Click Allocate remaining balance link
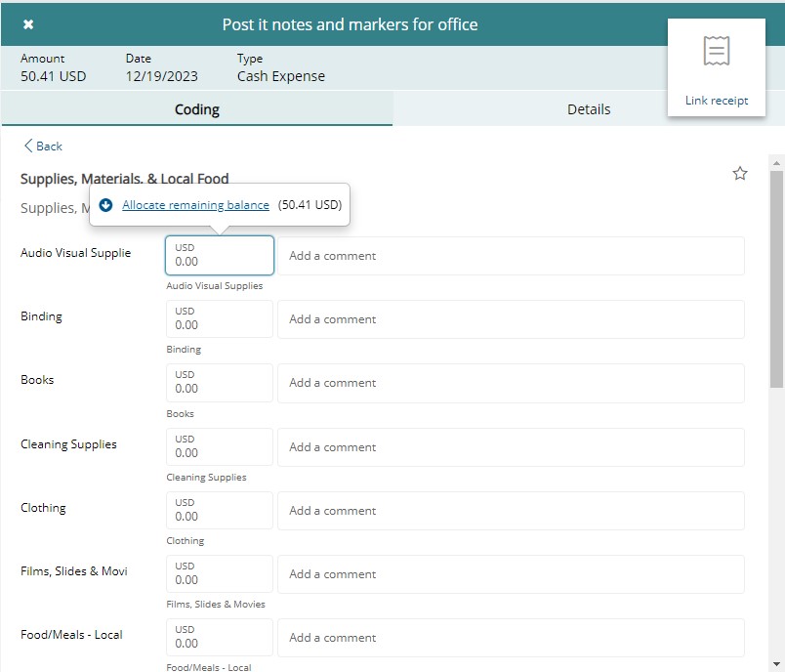 pos(195,205)
